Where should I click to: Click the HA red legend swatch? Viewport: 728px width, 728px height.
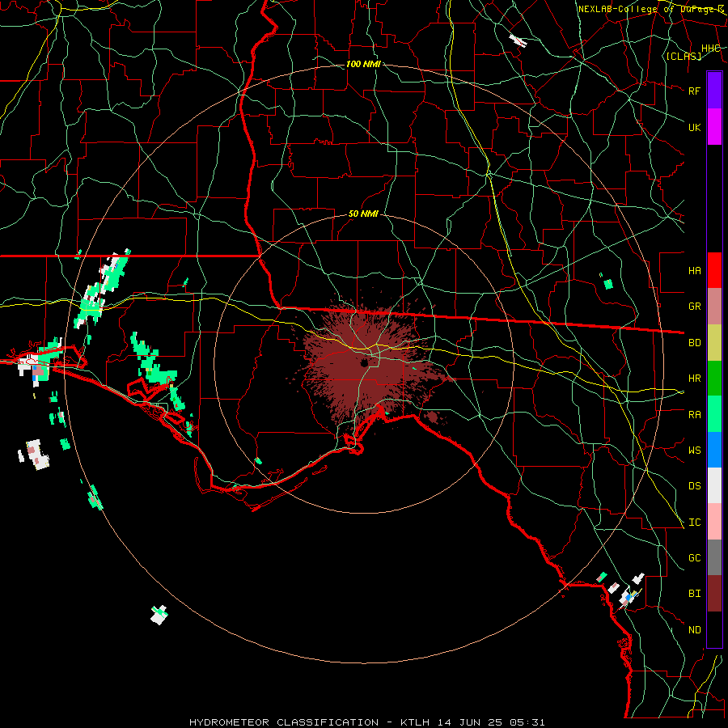pos(714,270)
